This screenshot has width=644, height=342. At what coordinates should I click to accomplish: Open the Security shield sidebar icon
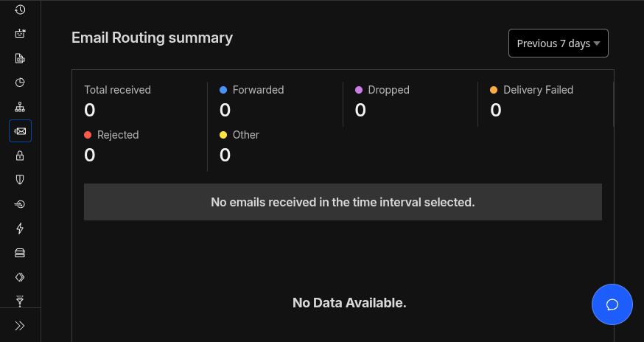tap(20, 180)
